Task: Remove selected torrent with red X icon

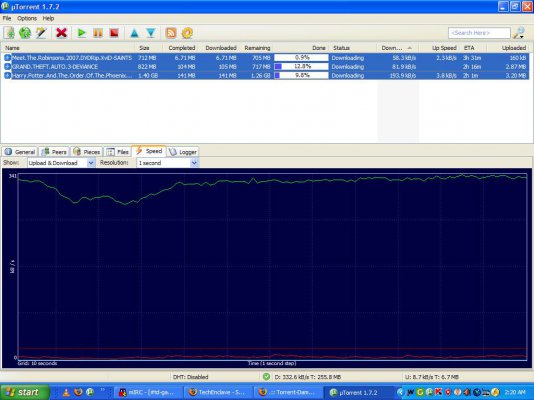Action: (x=61, y=33)
